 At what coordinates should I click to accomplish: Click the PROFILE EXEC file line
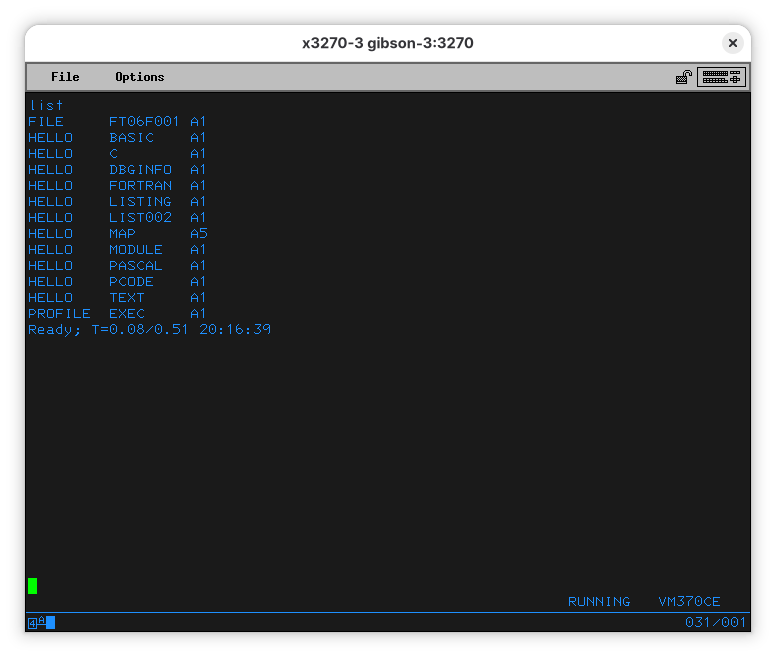(117, 314)
